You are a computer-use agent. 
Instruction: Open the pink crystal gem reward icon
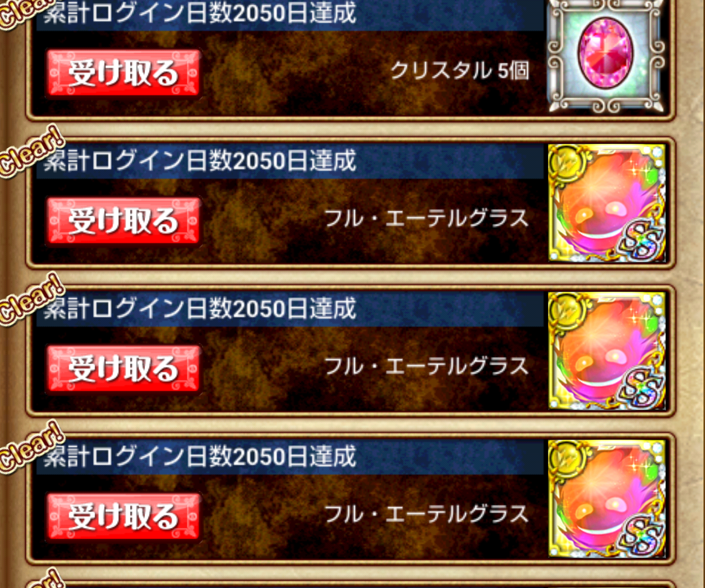(606, 55)
